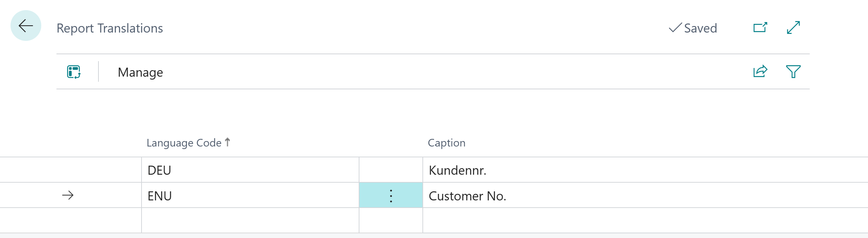Select the DEU language code cell
Image resolution: width=868 pixels, height=238 pixels.
[x=250, y=170]
